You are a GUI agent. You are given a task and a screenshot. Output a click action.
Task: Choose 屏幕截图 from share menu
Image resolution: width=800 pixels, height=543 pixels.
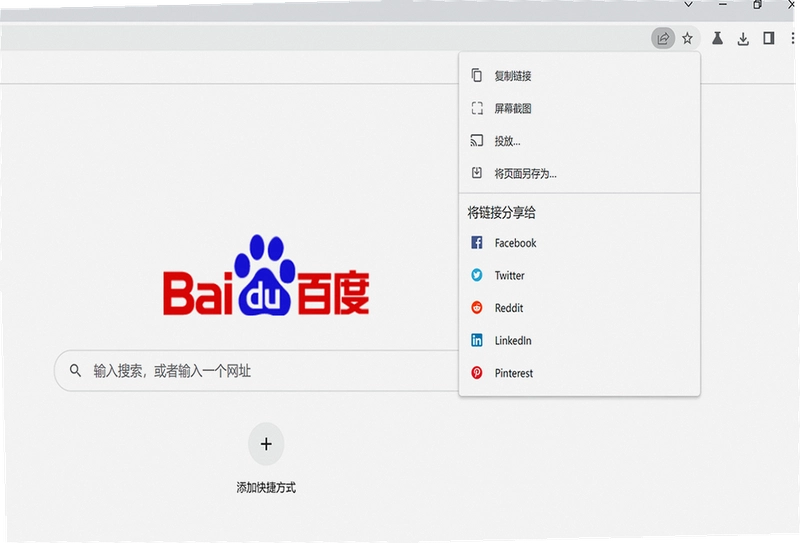tap(580, 108)
